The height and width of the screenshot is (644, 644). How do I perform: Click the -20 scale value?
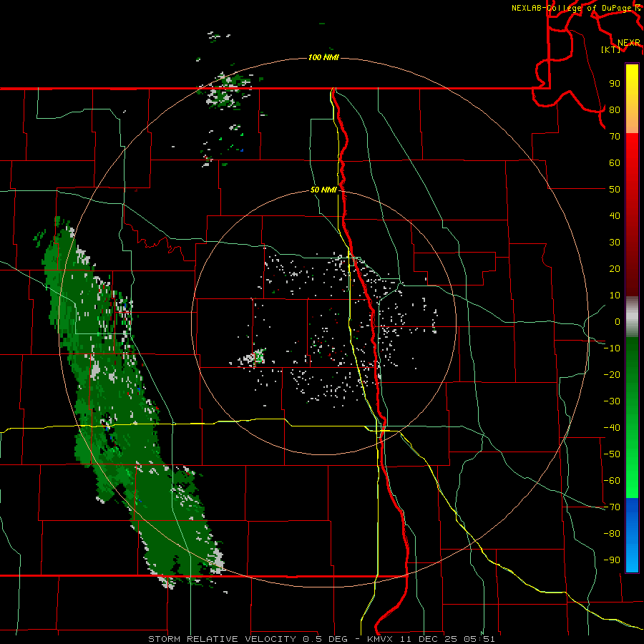point(612,374)
